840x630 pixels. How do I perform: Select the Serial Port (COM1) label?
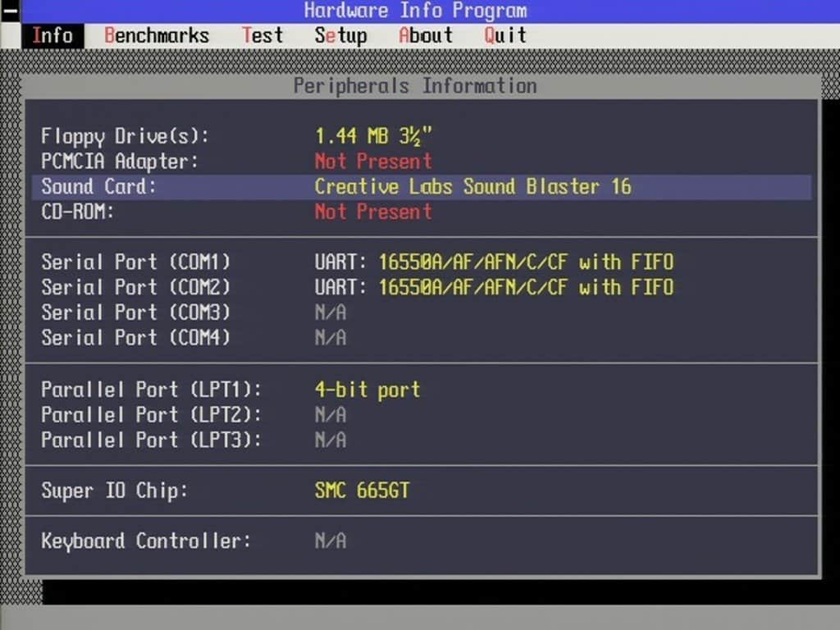coord(136,262)
